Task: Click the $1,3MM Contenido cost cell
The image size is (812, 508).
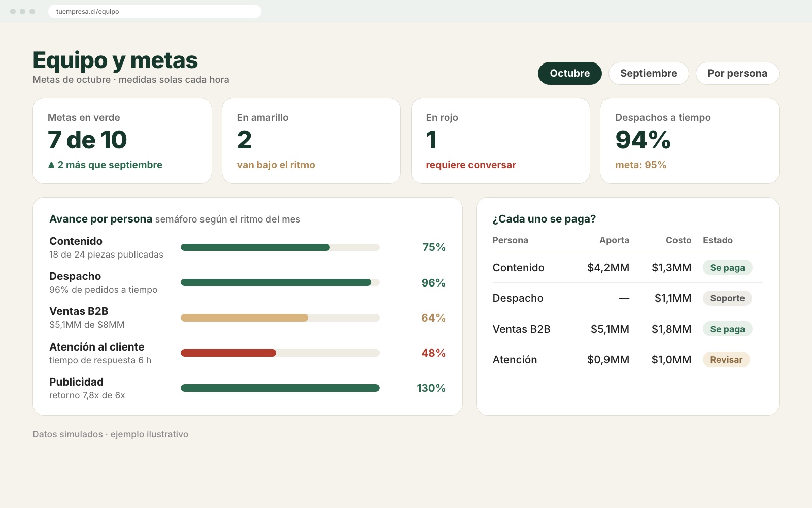Action: point(671,268)
